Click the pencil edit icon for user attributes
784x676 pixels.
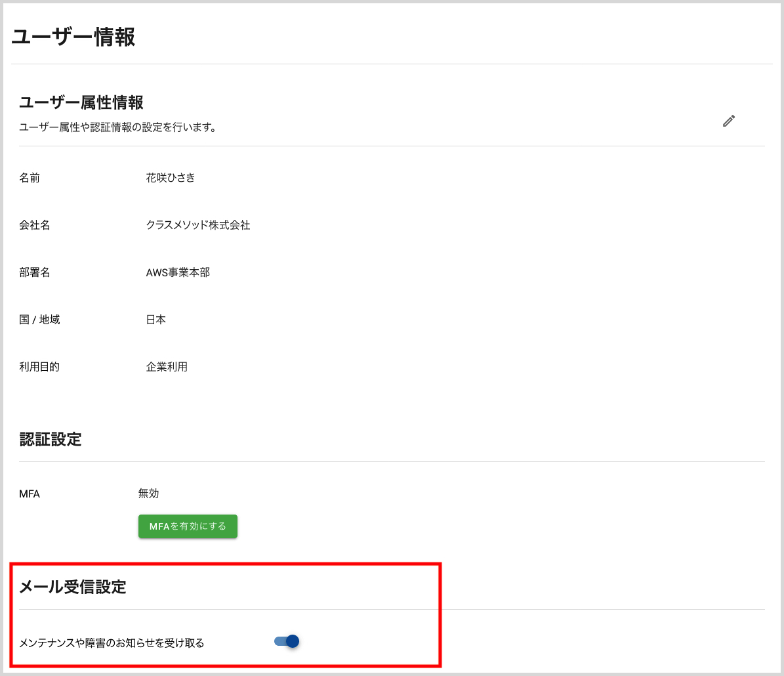728,121
